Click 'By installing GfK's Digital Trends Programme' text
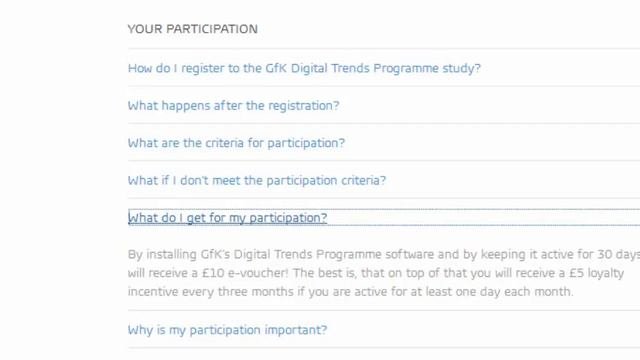Image resolution: width=640 pixels, height=360 pixels. click(x=255, y=254)
